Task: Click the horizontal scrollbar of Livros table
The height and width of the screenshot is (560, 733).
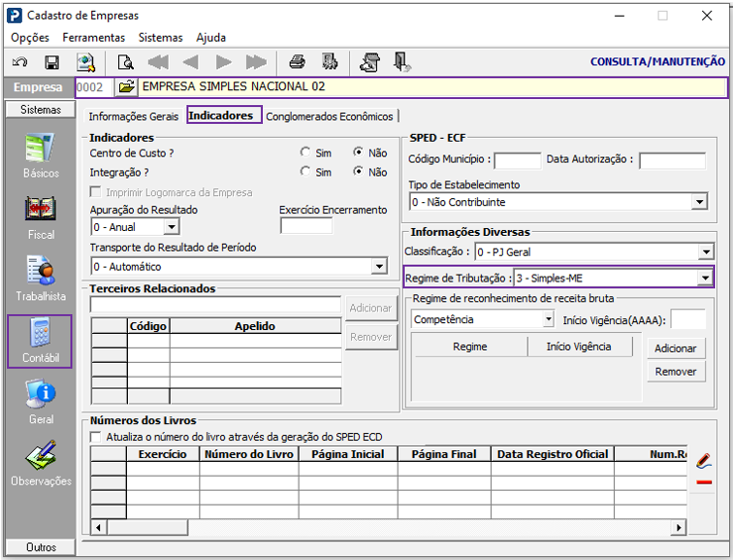Action: point(388,527)
